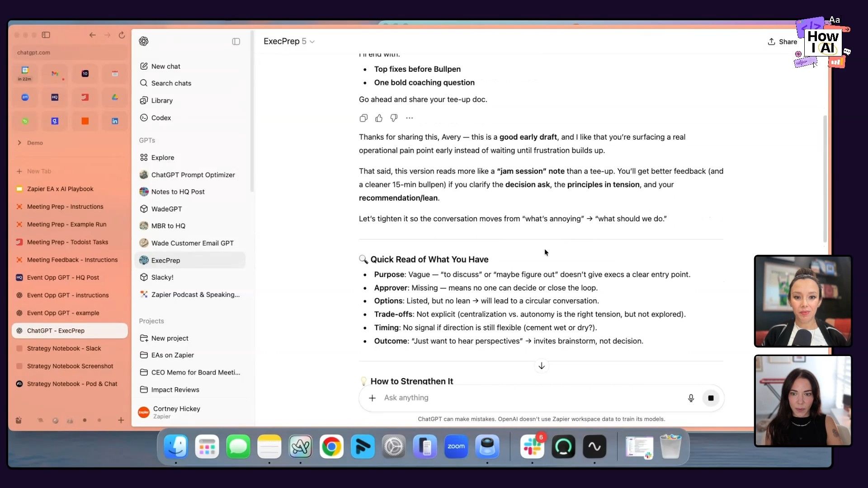
Task: Click the Share button
Action: [x=782, y=42]
